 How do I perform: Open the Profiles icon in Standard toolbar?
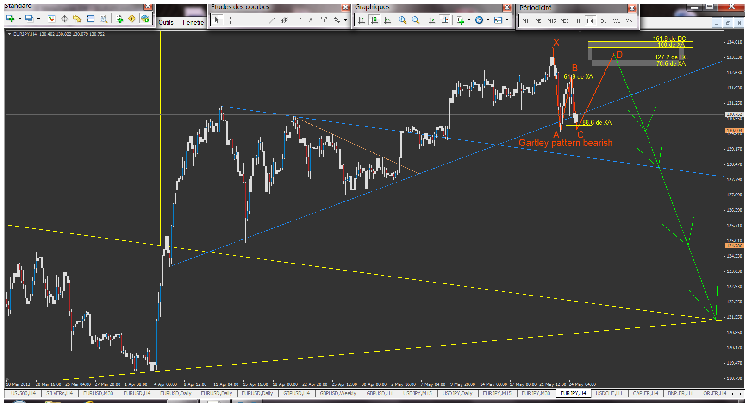point(29,19)
